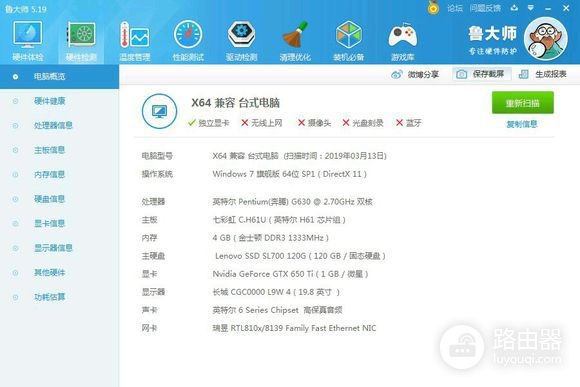Image resolution: width=580 pixels, height=387 pixels.
Task: Select 电脑概览 in sidebar
Action: [59, 77]
